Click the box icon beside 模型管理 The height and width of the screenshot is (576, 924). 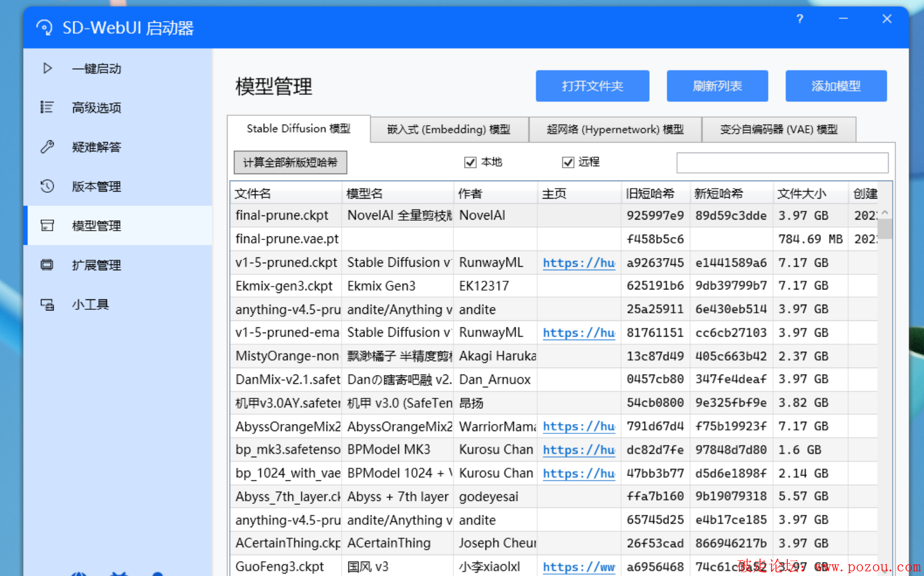point(47,225)
